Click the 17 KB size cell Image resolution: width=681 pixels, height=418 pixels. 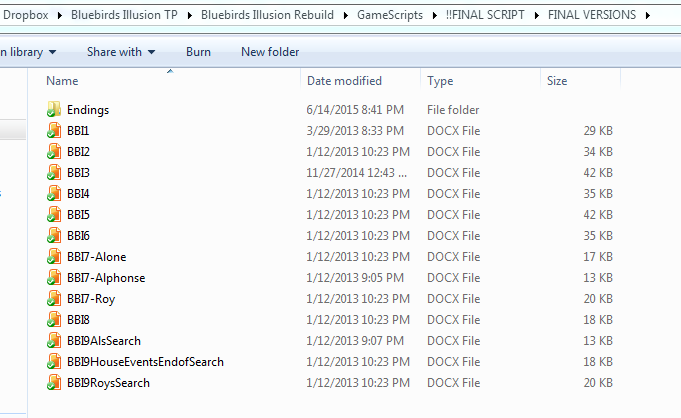(x=598, y=257)
